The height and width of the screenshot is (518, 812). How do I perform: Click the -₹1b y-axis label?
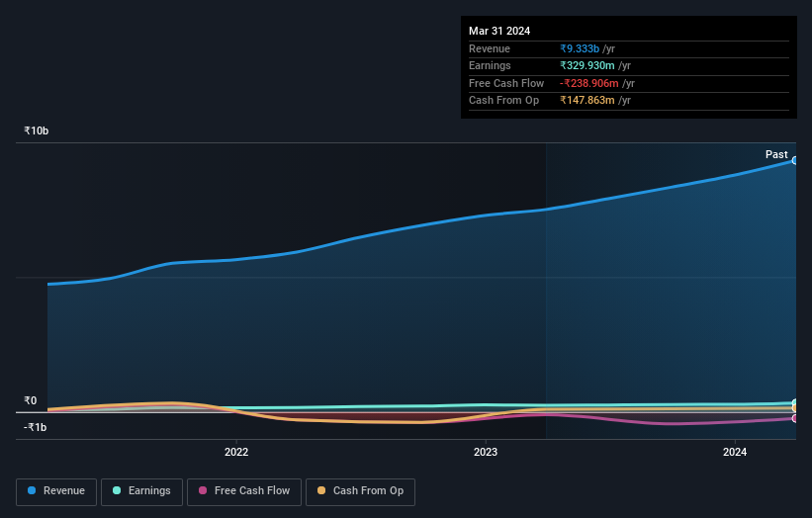[36, 427]
